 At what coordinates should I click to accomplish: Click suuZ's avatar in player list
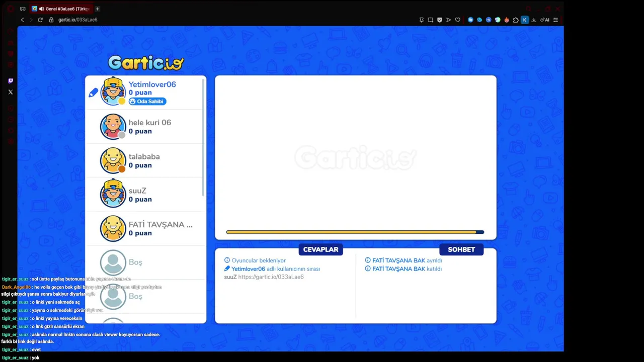click(x=113, y=194)
